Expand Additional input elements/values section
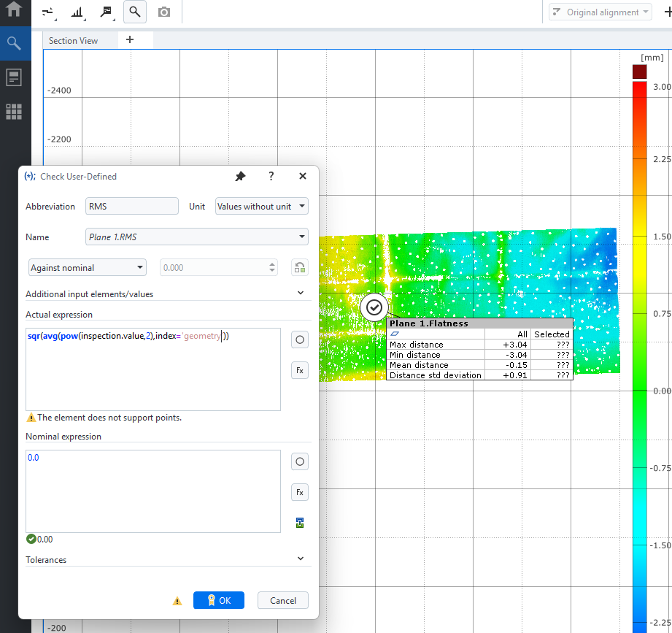The height and width of the screenshot is (633, 672). pos(168,294)
